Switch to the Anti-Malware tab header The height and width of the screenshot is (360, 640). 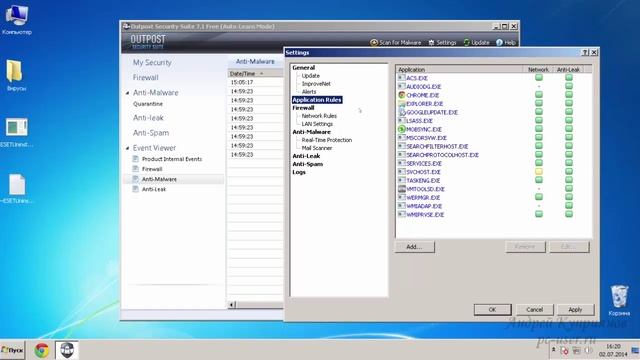click(255, 62)
